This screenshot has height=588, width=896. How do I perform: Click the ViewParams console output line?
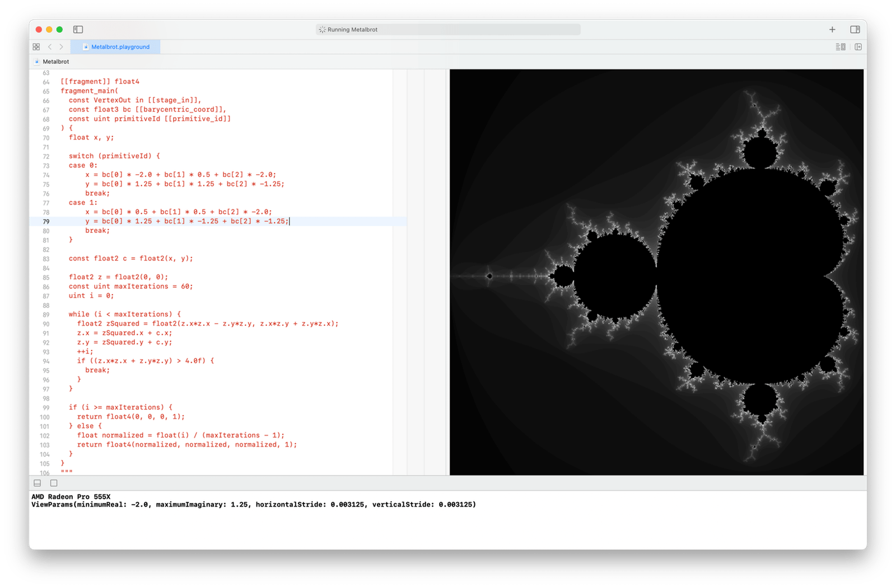pyautogui.click(x=254, y=505)
